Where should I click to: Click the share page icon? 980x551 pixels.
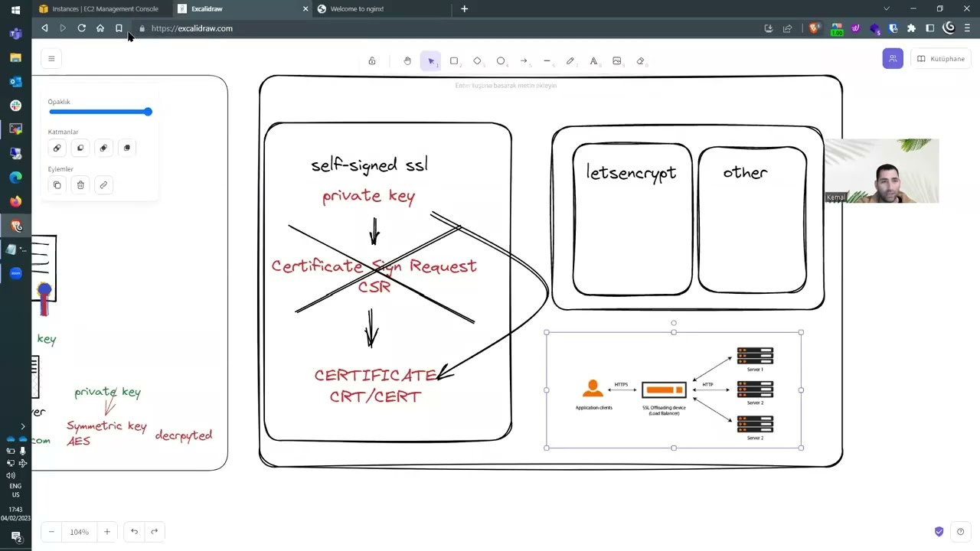[787, 28]
